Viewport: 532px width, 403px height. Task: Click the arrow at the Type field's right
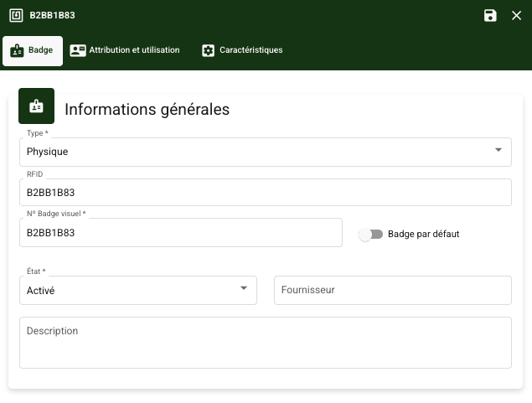coord(498,151)
